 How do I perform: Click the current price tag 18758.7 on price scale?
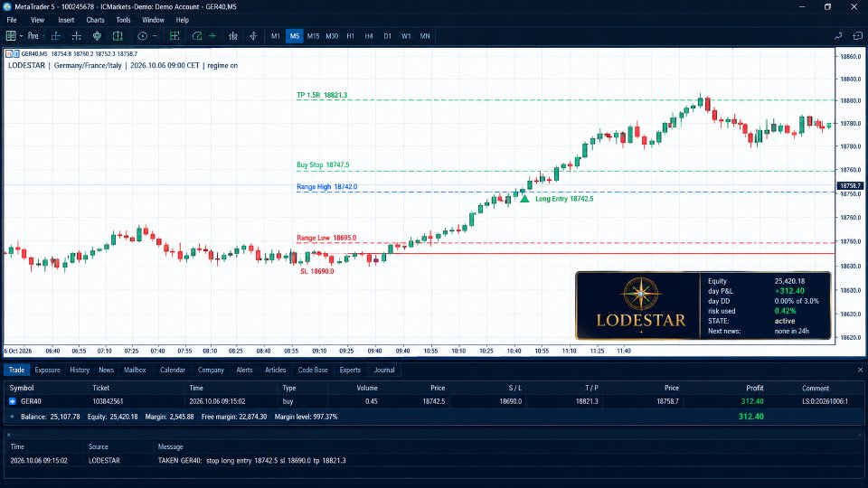[x=850, y=186]
